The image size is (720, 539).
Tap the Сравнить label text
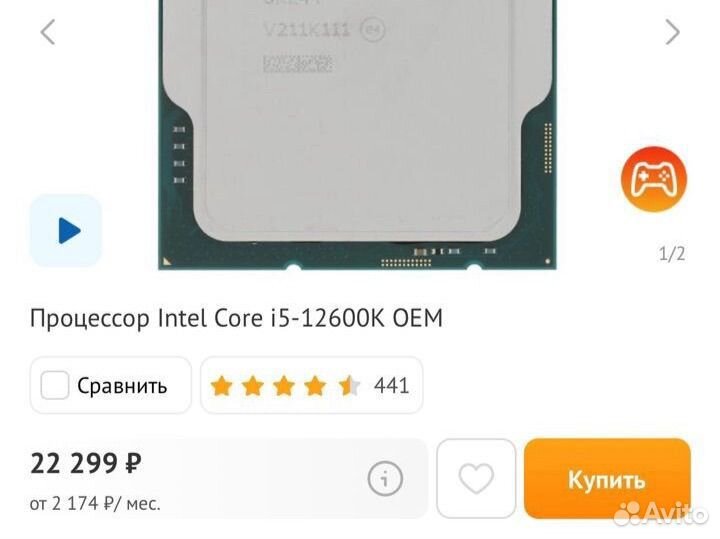(x=122, y=386)
